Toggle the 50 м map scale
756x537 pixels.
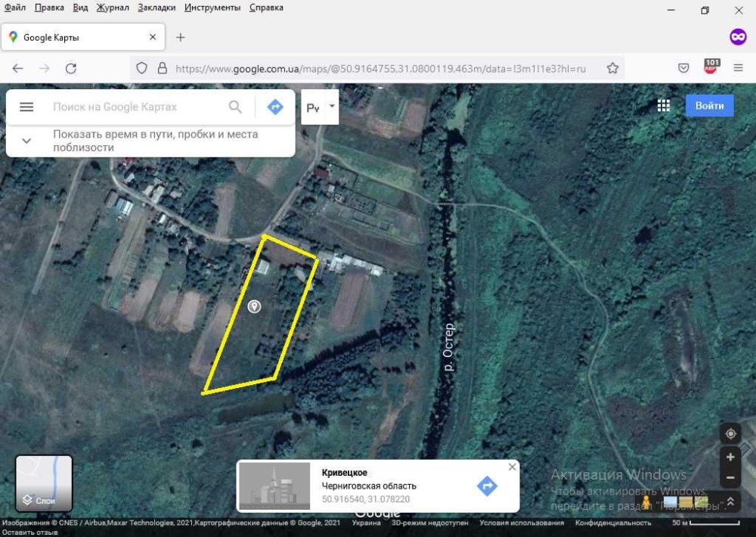[706, 523]
